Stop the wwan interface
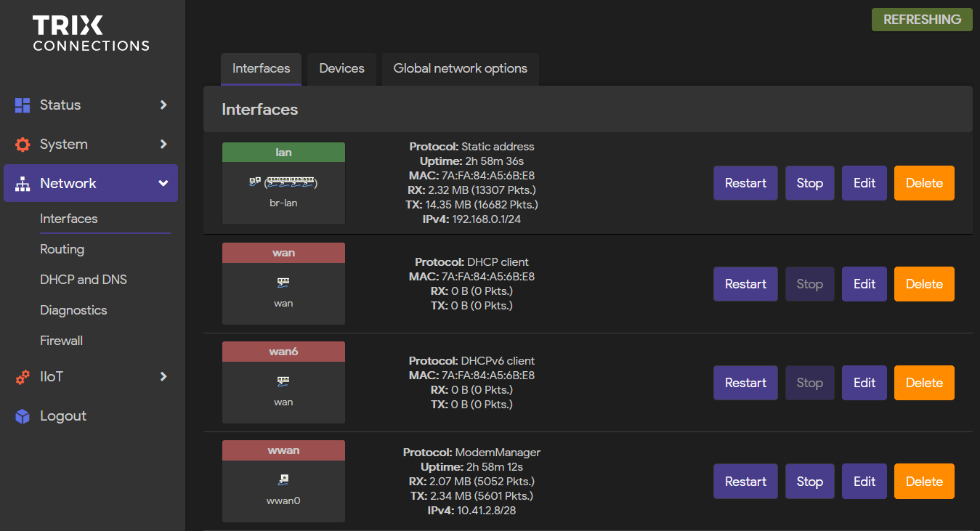Screen dimensions: 980x531 (x=809, y=481)
